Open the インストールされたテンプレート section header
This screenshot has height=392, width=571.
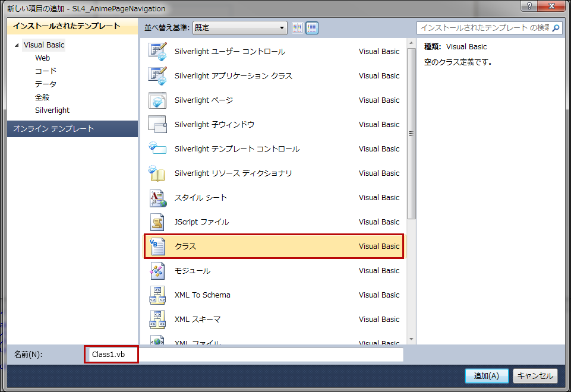[x=72, y=26]
